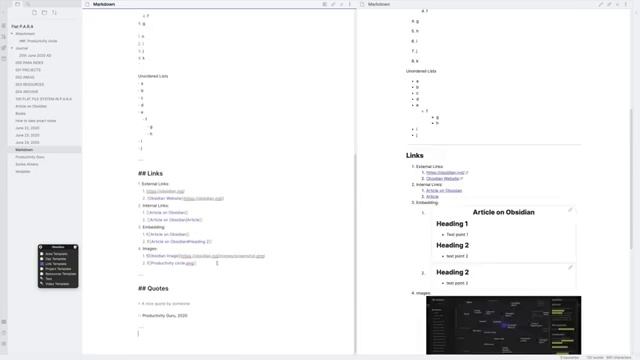This screenshot has height=360, width=640.
Task: Open the Books note
Action: point(20,113)
